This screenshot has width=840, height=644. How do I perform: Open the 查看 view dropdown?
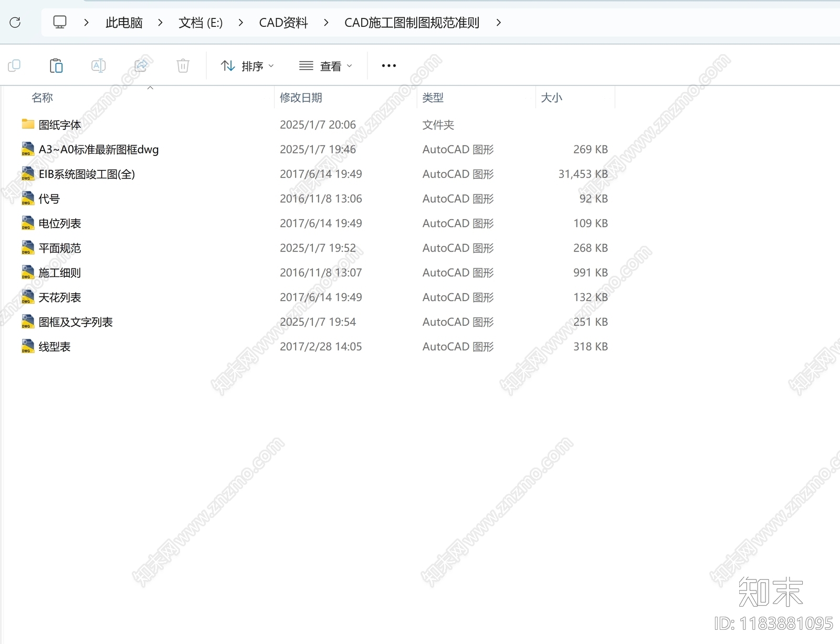coord(325,66)
